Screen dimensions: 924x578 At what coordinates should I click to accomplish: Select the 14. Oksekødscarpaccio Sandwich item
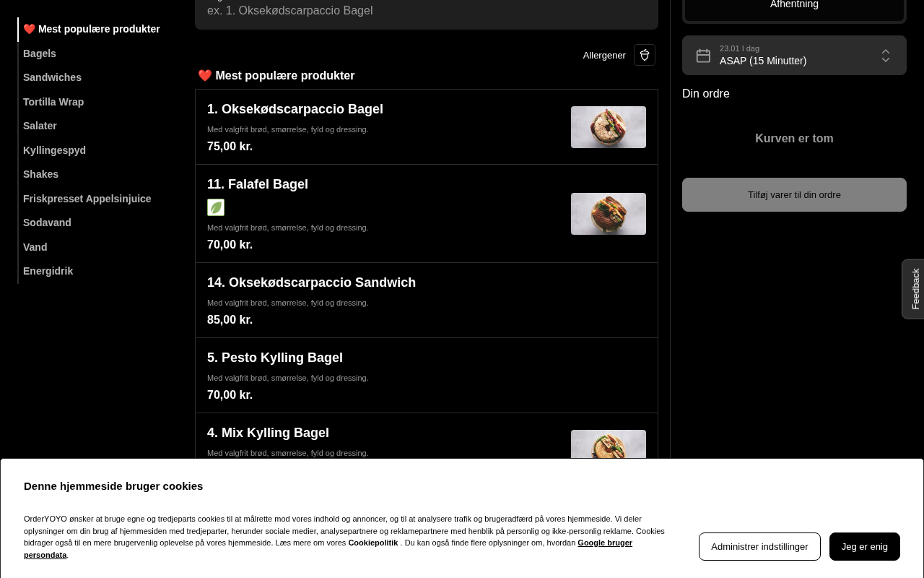pos(427,301)
